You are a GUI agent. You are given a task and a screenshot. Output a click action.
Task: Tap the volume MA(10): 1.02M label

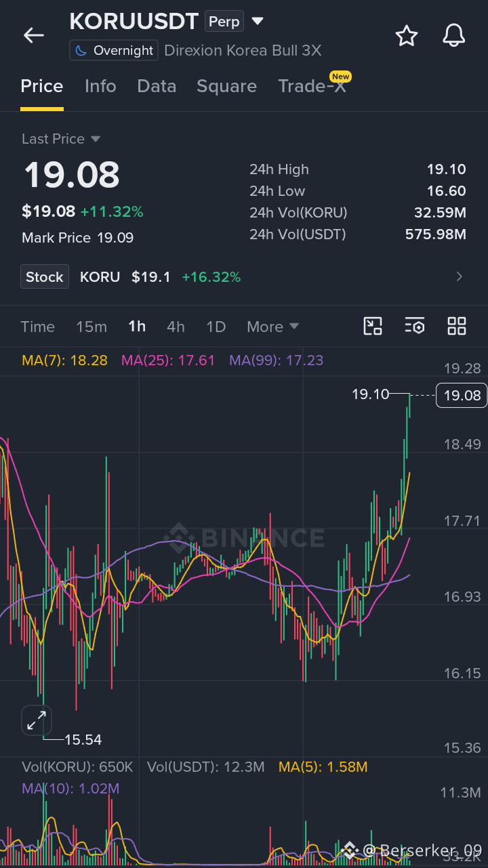70,788
